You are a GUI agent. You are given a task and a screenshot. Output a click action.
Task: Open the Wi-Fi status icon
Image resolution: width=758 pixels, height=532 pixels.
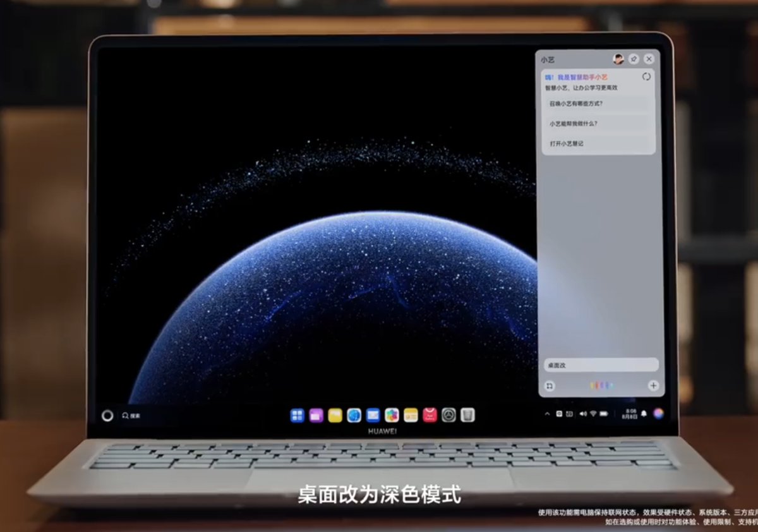pyautogui.click(x=593, y=414)
